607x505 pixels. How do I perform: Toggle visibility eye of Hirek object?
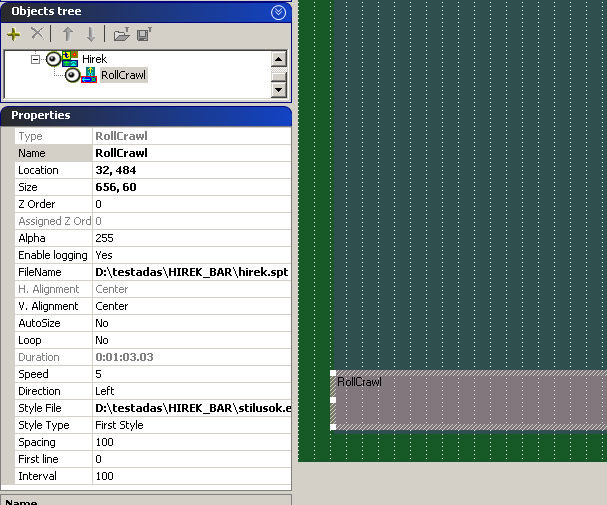click(53, 59)
